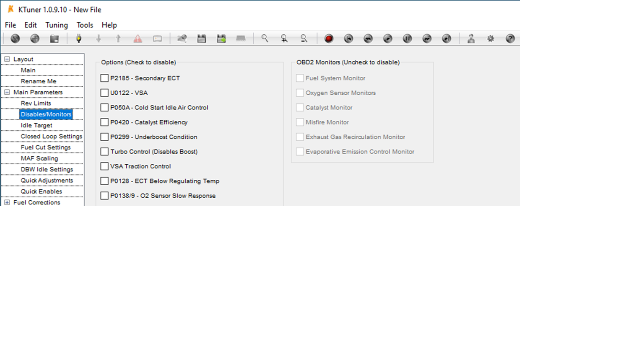This screenshot has width=644, height=362.
Task: Select Quick Enables in the tree
Action: coord(42,191)
